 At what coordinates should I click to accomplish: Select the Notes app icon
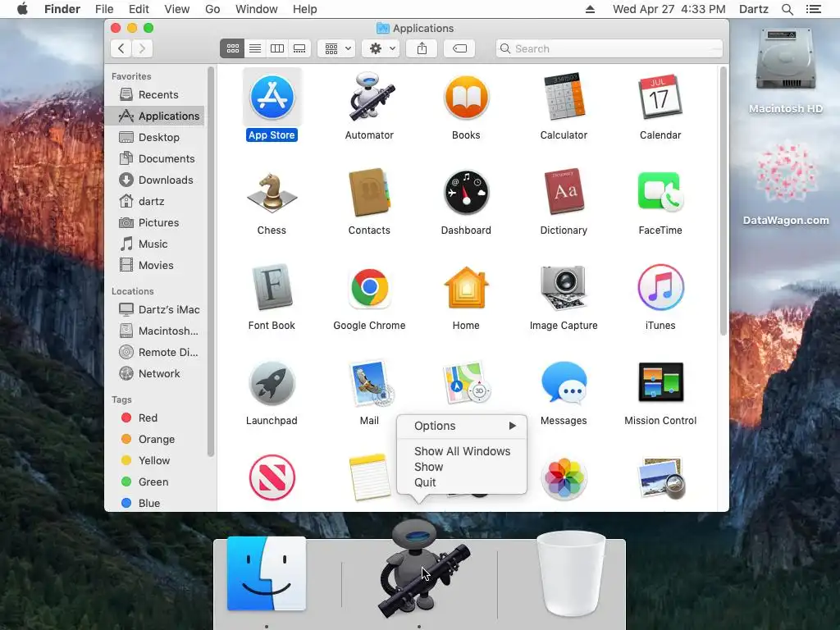369,477
